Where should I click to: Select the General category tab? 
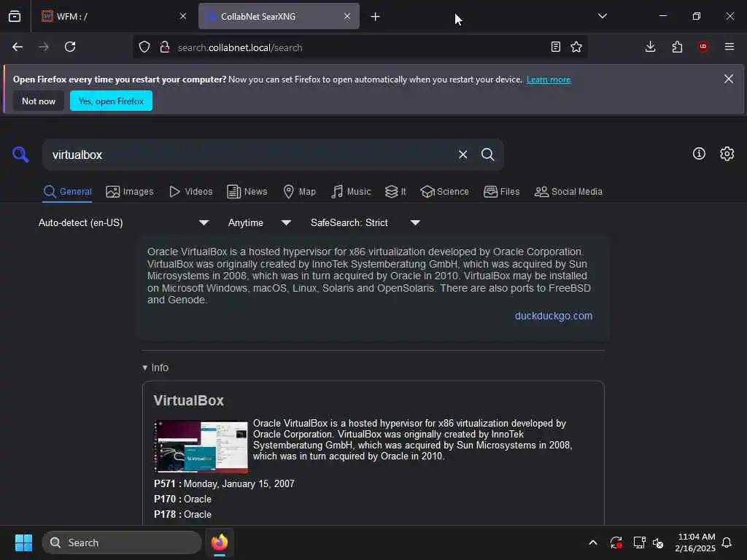[x=67, y=192]
